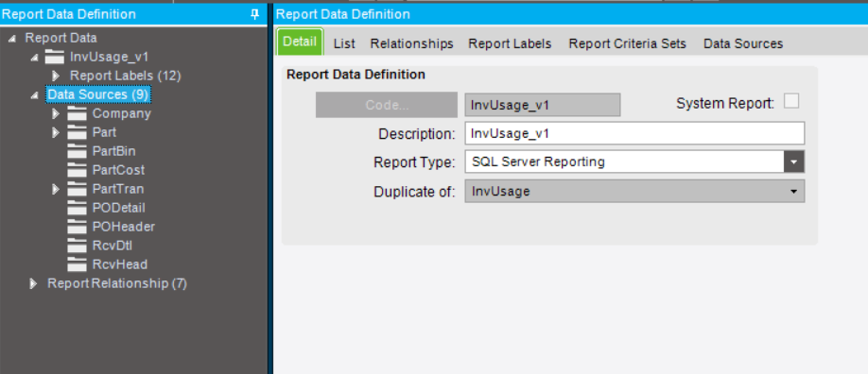Expand the Report Relationship (7) node
The height and width of the screenshot is (374, 868).
pyautogui.click(x=33, y=284)
